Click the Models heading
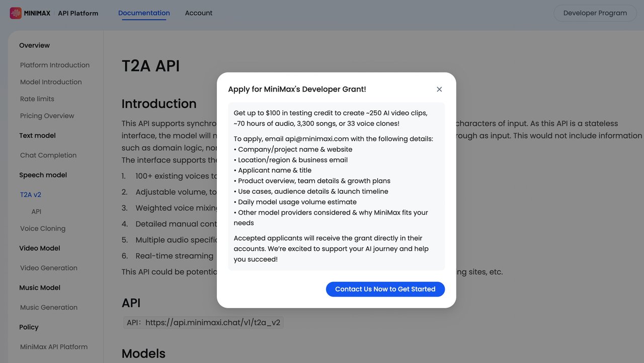 tap(143, 353)
